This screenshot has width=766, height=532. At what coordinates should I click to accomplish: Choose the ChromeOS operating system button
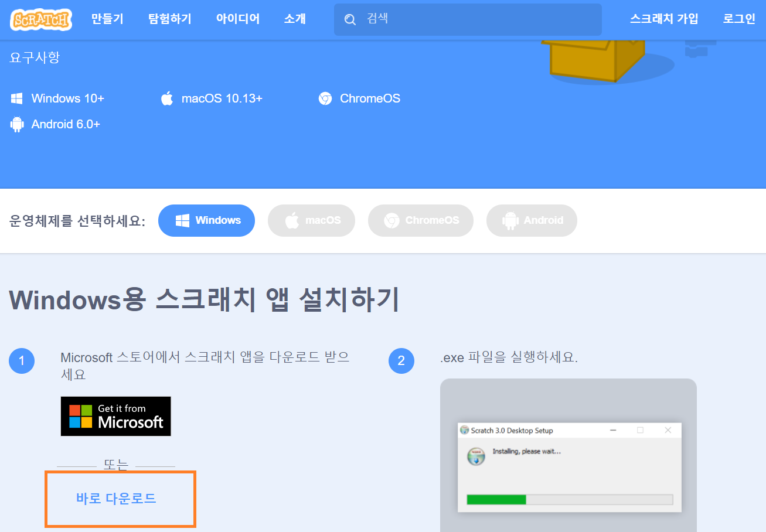(421, 220)
